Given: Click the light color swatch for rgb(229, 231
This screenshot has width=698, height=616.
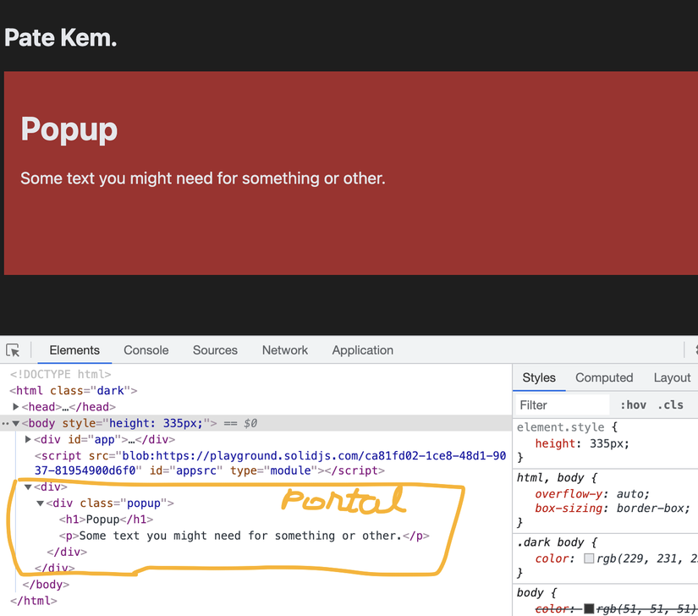Looking at the screenshot, I should coord(589,558).
